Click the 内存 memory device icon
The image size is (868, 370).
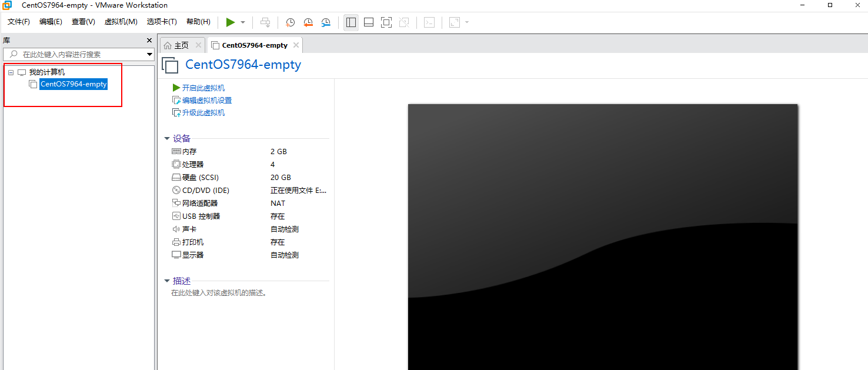(176, 151)
